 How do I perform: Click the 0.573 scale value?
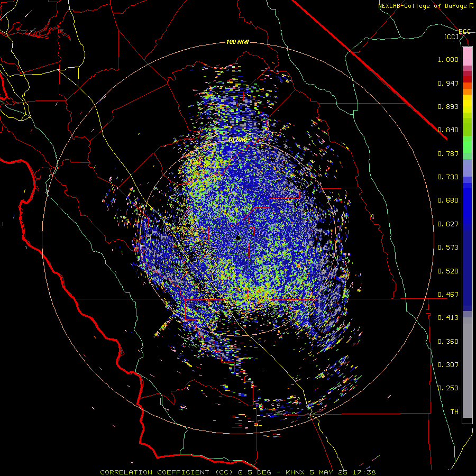click(x=448, y=248)
